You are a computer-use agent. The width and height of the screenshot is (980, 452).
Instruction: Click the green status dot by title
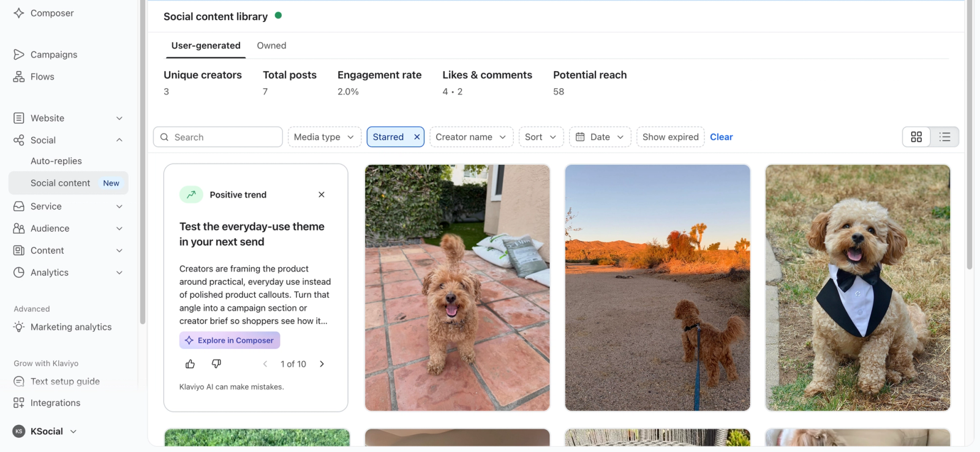[279, 16]
